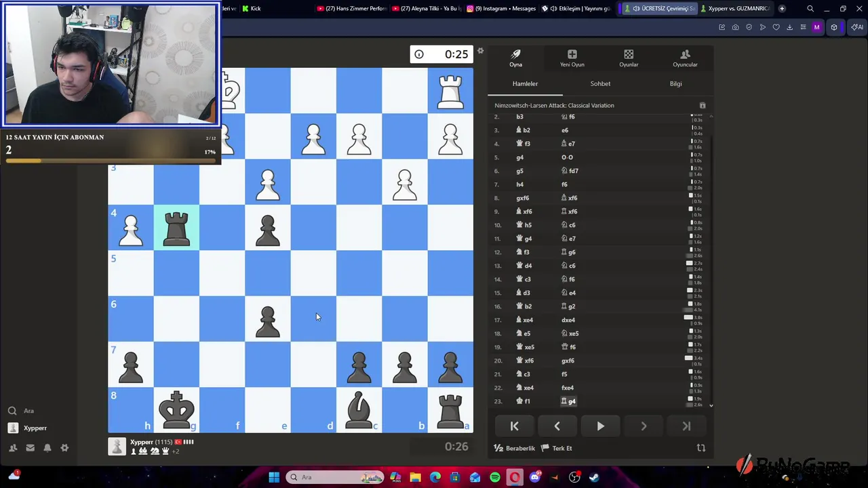868x488 pixels.
Task: Select move 20 gxf6 in move list
Action: click(568, 361)
